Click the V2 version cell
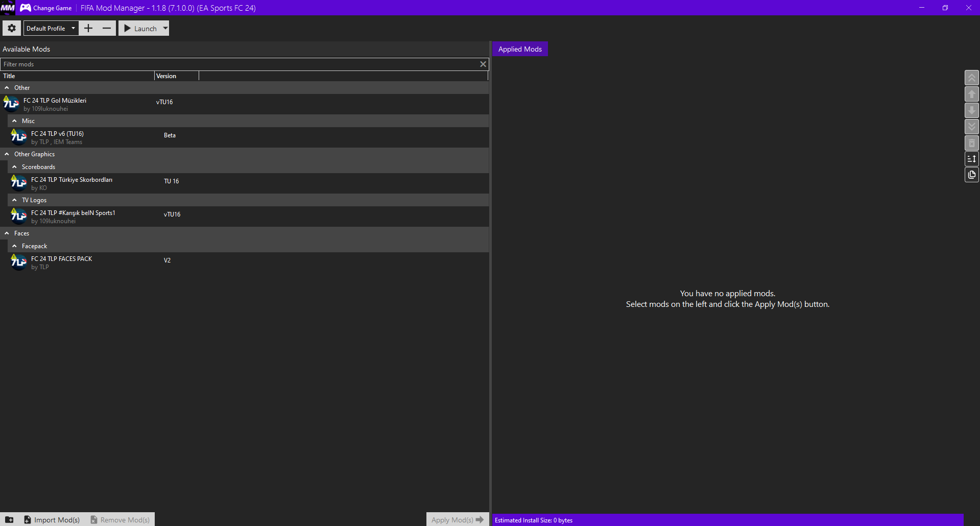This screenshot has width=980, height=526. pyautogui.click(x=167, y=260)
